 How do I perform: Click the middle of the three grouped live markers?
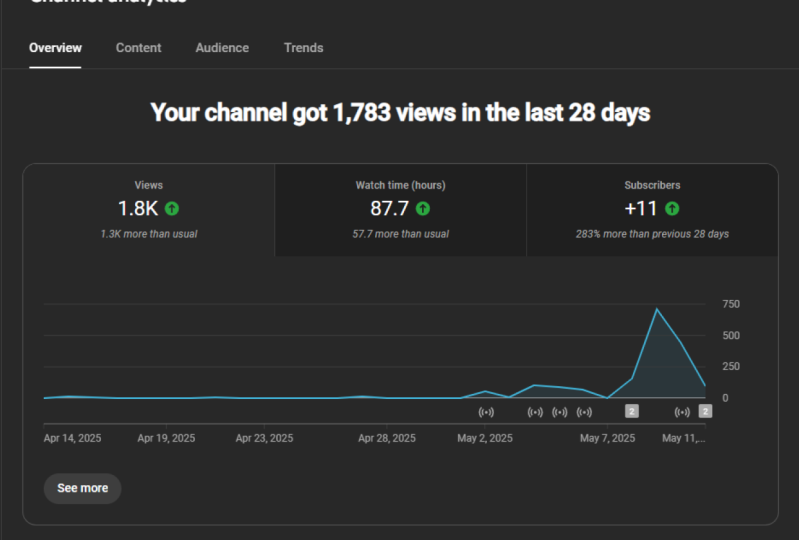(560, 412)
